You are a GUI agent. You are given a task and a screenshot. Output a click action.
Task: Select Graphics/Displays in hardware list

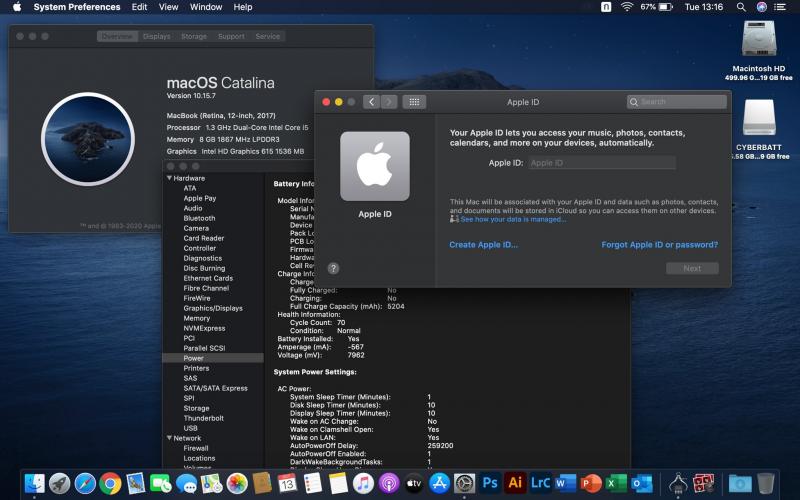[213, 308]
